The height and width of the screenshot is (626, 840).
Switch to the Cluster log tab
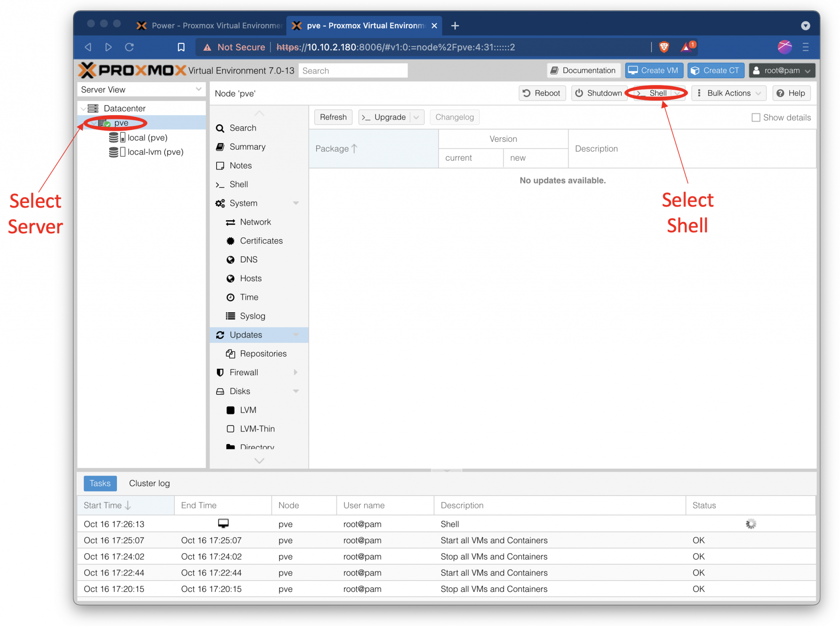(149, 483)
